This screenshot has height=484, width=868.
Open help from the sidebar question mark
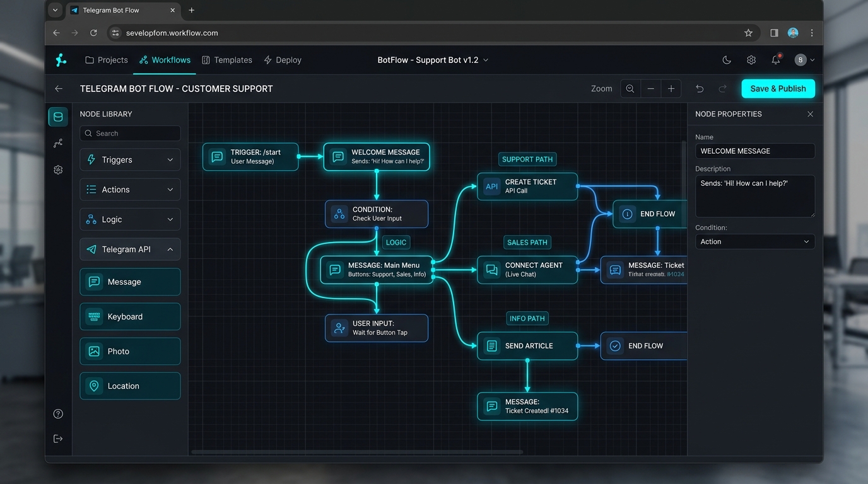[x=58, y=414]
